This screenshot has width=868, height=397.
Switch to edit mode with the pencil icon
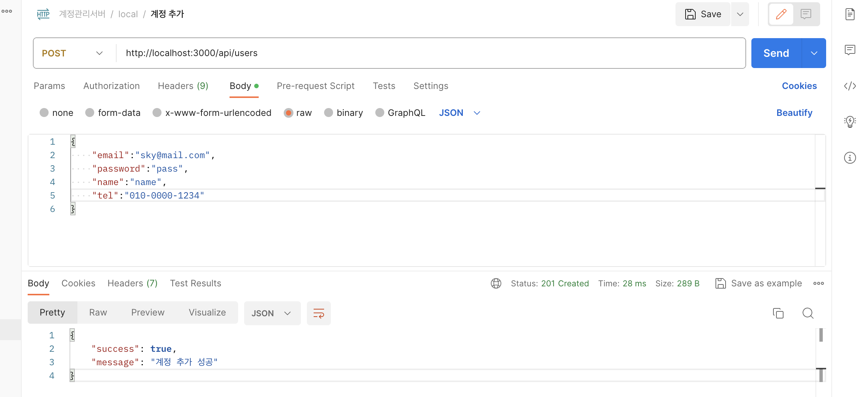click(x=781, y=14)
